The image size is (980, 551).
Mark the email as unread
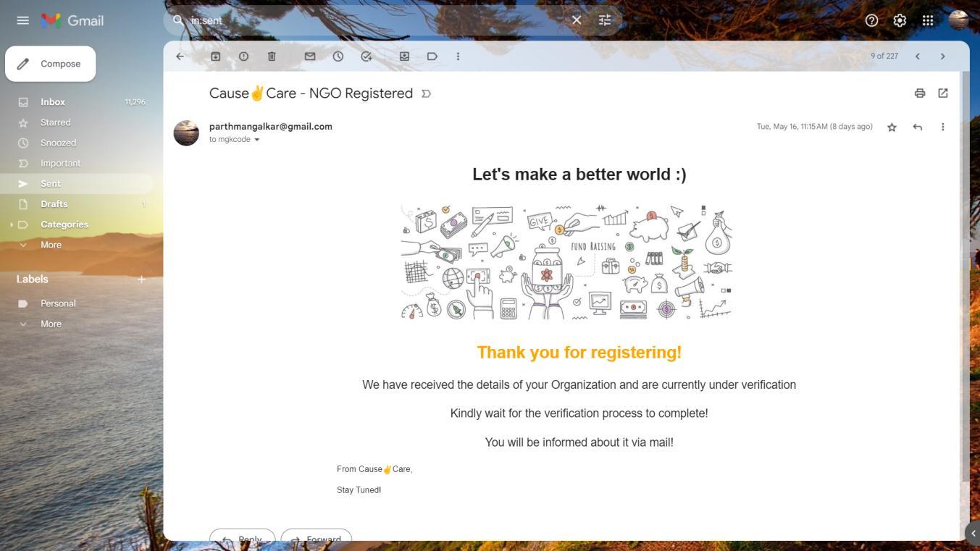pos(310,56)
